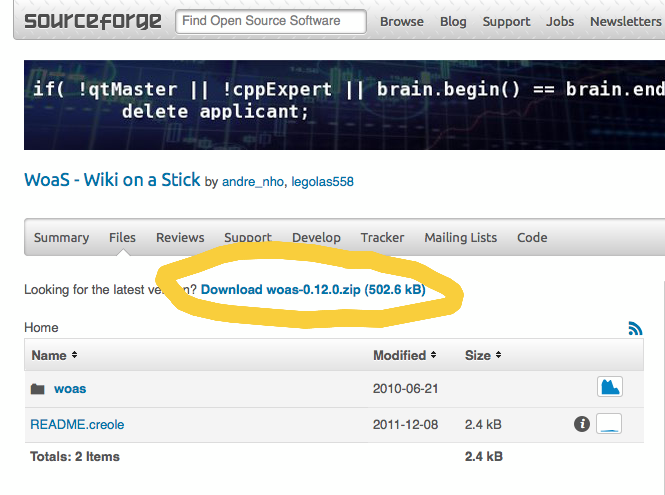Image resolution: width=665 pixels, height=495 pixels.
Task: Select the 2010-06-21 modified date
Action: [405, 389]
